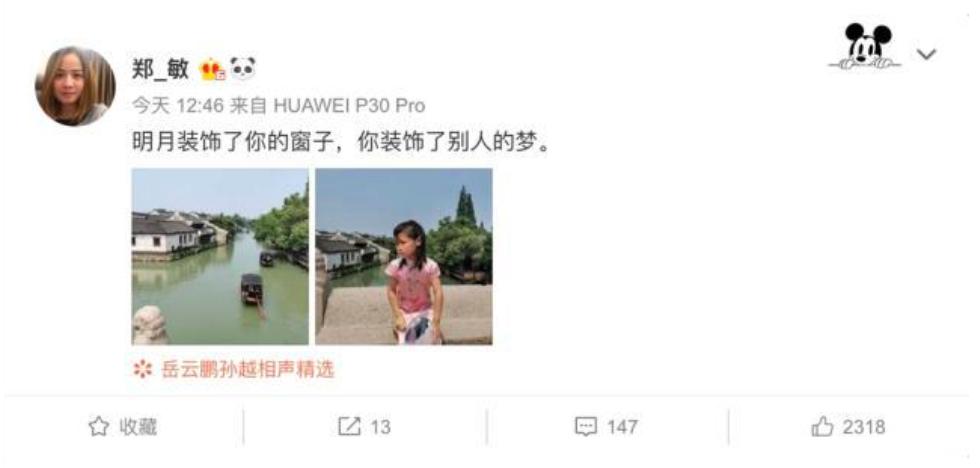Click the repost share arrow icon
The image size is (980, 468).
pos(349,427)
